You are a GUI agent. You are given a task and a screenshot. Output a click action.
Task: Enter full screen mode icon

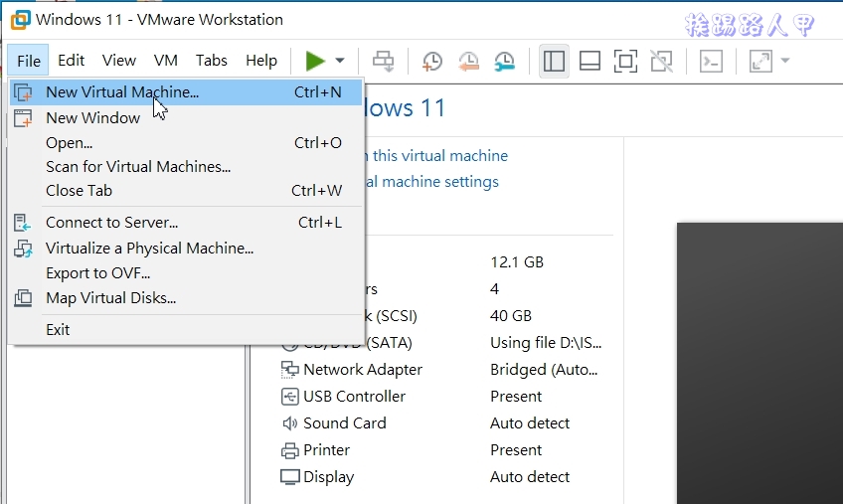click(x=626, y=61)
